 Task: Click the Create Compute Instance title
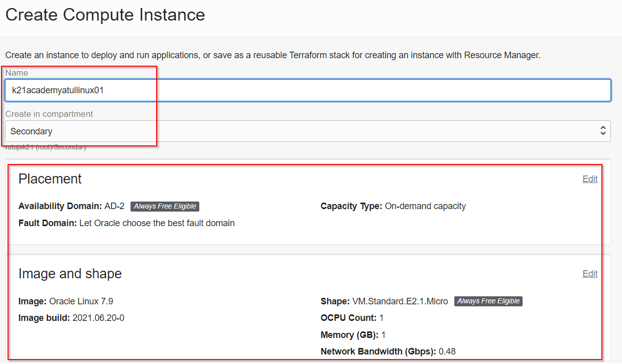click(x=105, y=15)
